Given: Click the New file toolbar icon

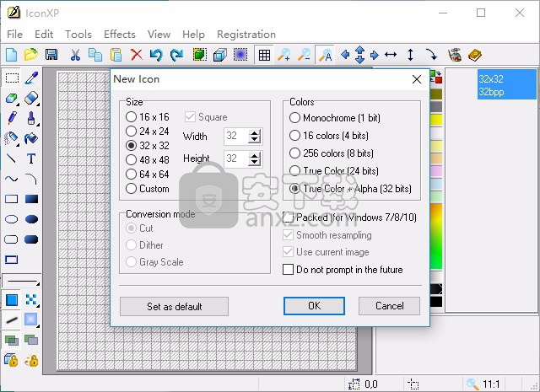Looking at the screenshot, I should click(11, 55).
